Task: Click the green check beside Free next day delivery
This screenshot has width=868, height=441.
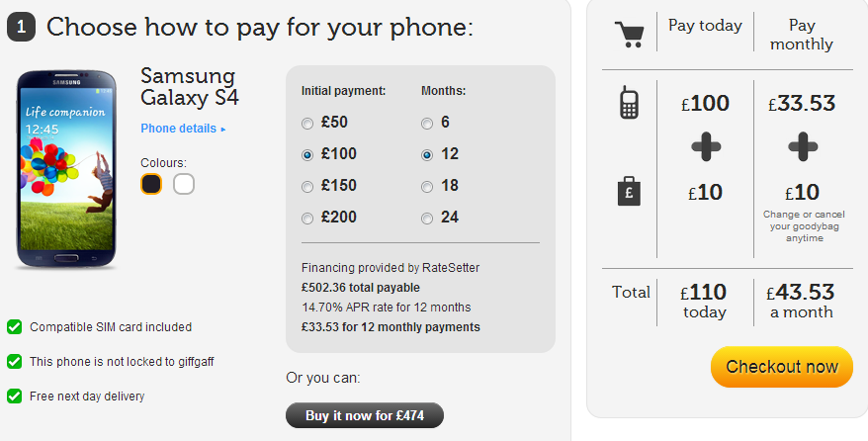Action: click(x=15, y=397)
